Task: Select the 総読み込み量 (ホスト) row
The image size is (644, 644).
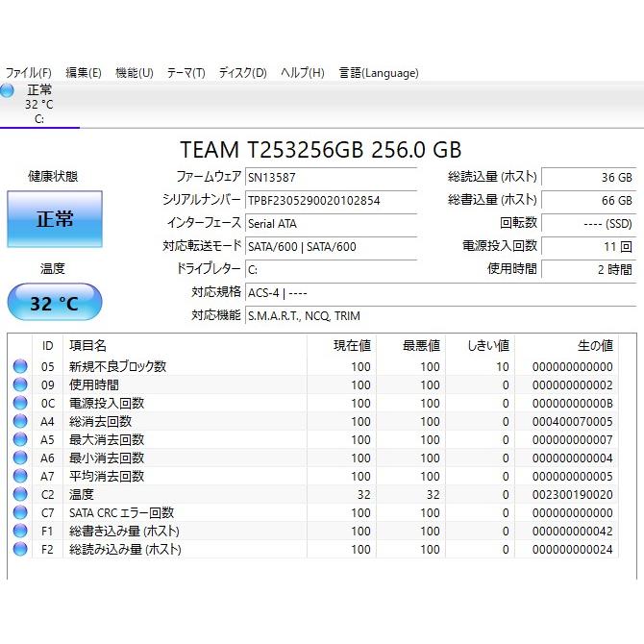Action: [x=313, y=549]
